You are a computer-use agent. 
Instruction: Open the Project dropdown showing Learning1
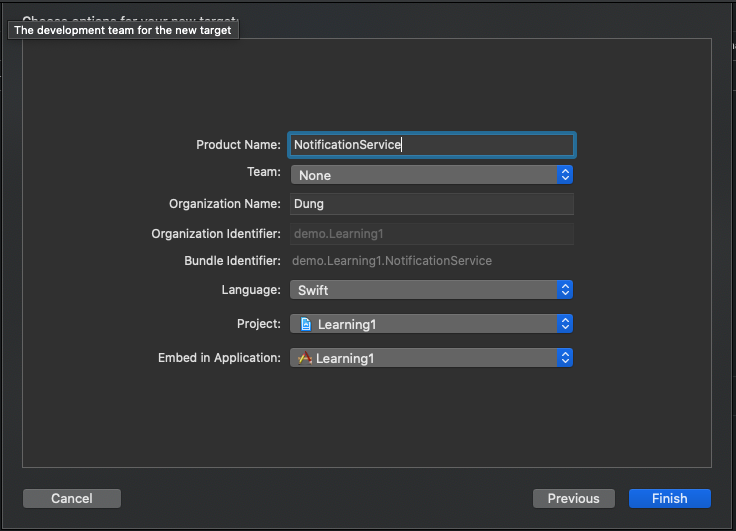[430, 324]
